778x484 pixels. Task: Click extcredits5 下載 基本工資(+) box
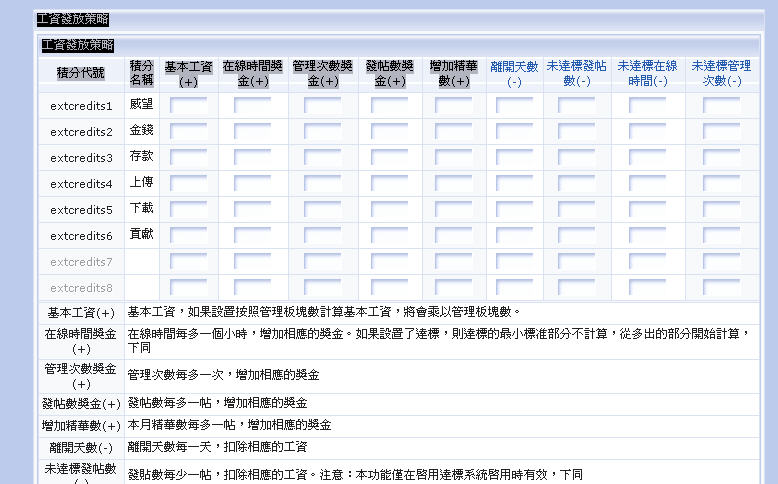189,209
